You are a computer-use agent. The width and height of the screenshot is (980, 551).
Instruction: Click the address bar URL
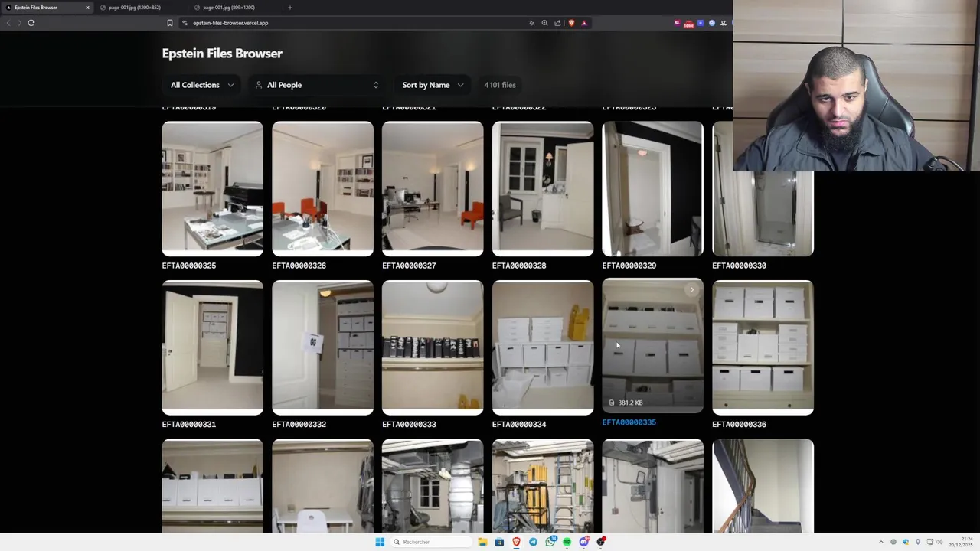230,23
